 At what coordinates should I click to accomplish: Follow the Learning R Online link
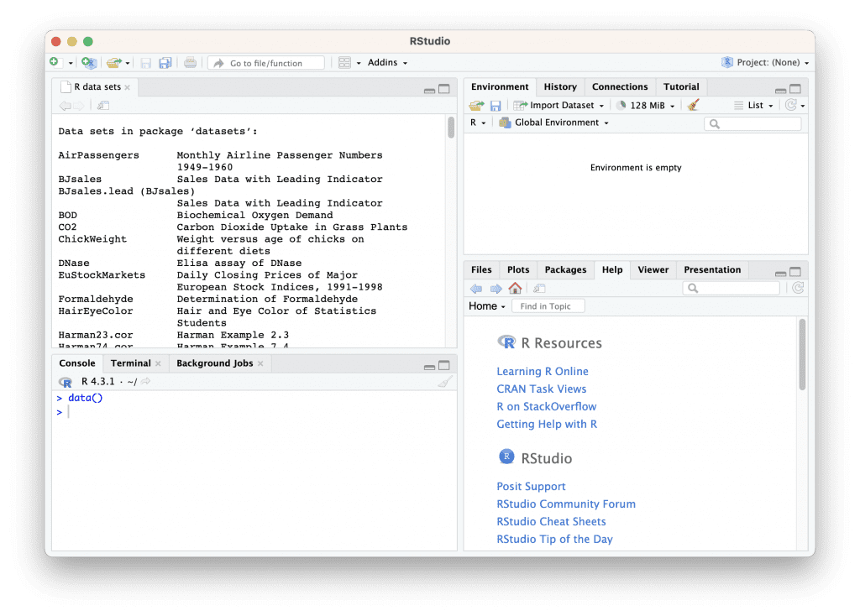click(x=543, y=371)
